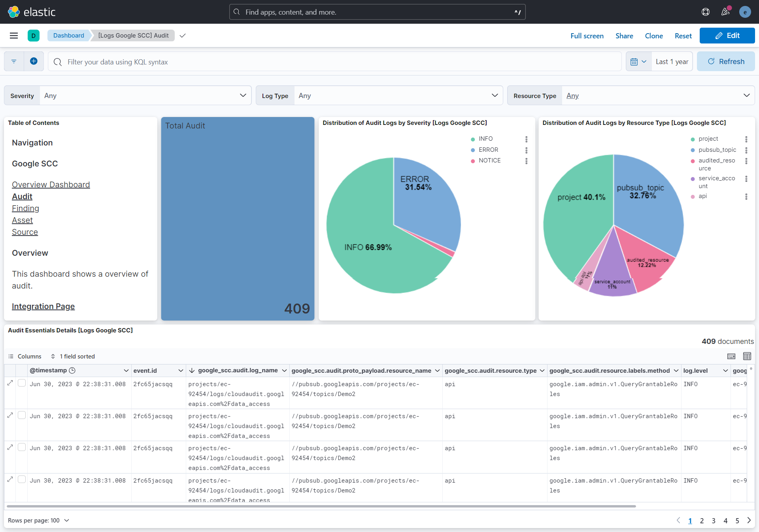Image resolution: width=759 pixels, height=532 pixels.
Task: Open the help life-ring icon
Action: click(706, 12)
